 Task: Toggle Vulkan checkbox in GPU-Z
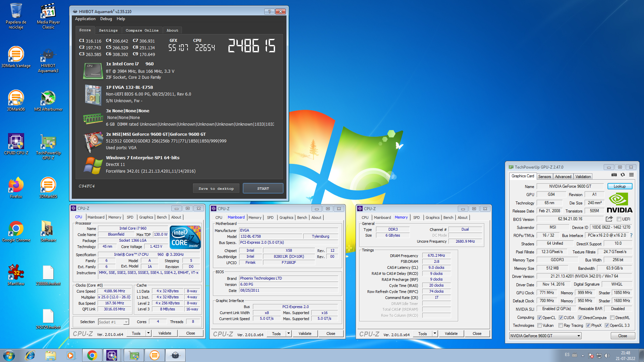[539, 325]
